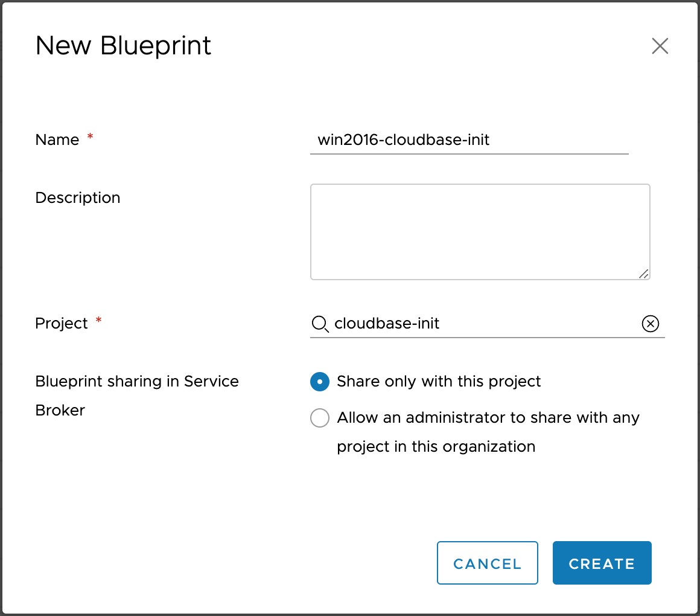
Task: Cancel creating the blueprint
Action: tap(487, 563)
